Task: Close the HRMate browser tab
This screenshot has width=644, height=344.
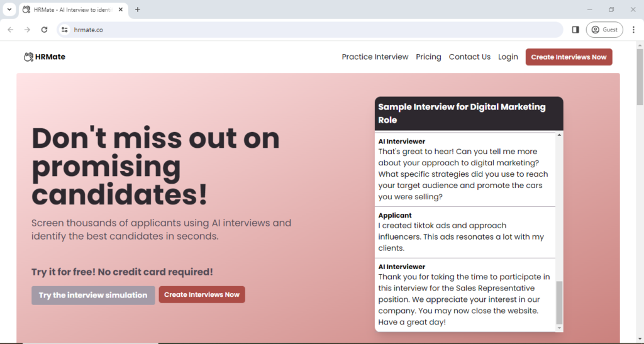Action: pos(120,9)
